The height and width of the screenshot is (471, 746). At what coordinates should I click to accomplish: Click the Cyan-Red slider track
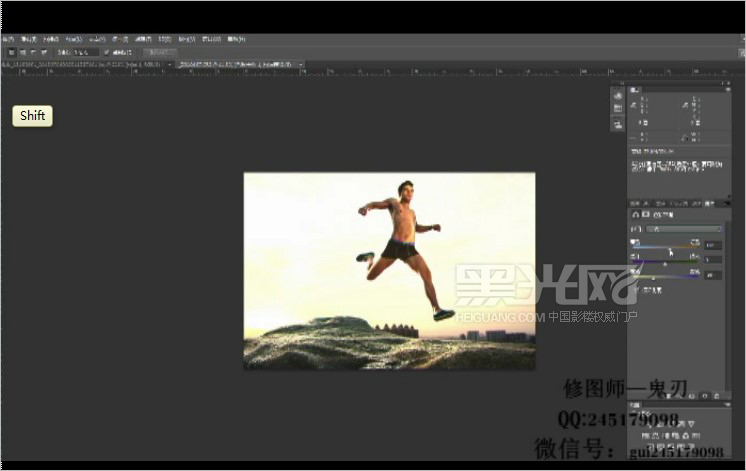[666, 247]
